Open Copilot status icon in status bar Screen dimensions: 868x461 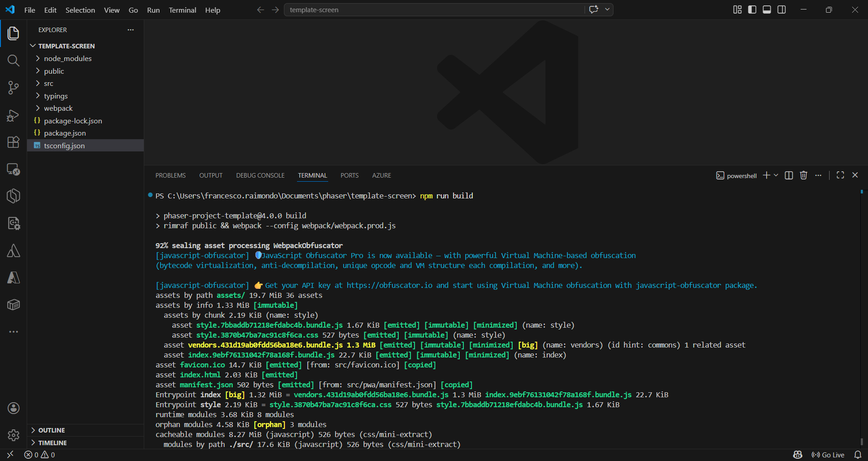[797, 455]
